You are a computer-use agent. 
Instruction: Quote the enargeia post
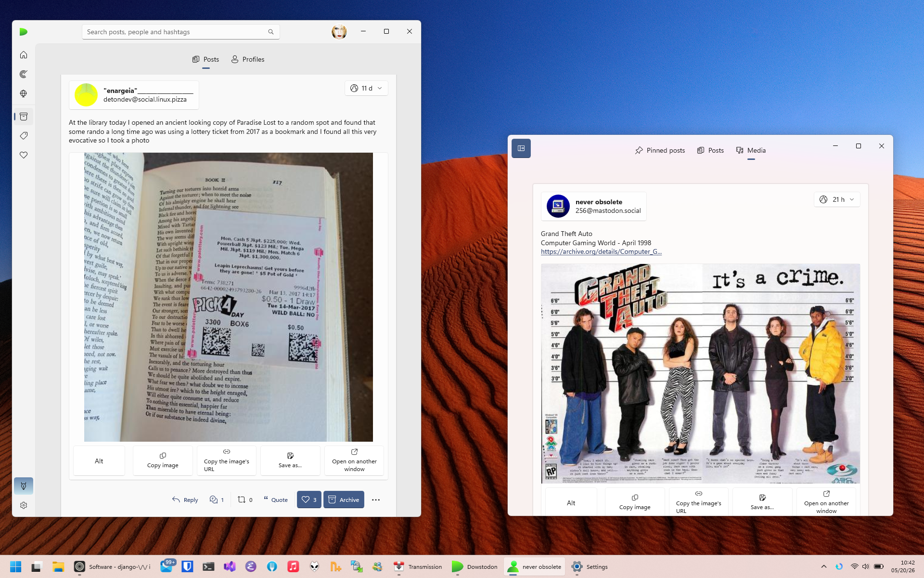(276, 500)
